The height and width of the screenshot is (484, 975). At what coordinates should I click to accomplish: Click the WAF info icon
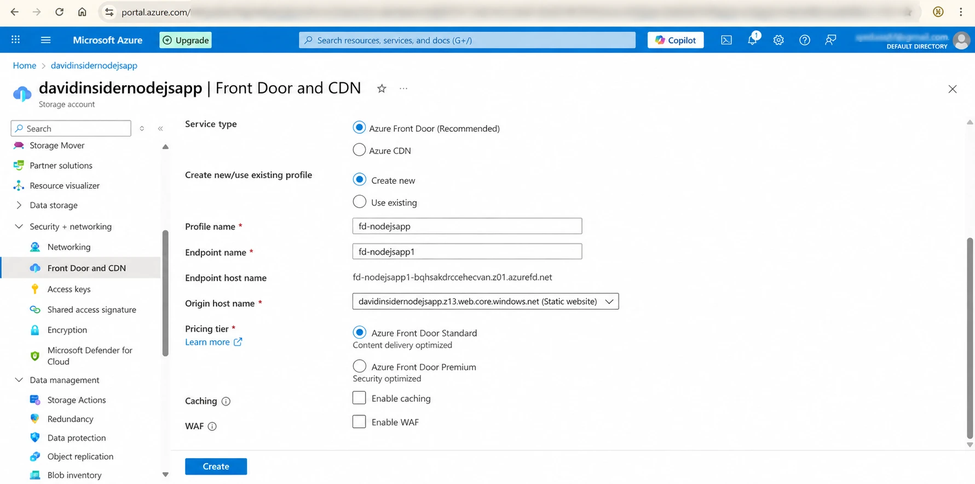212,427
